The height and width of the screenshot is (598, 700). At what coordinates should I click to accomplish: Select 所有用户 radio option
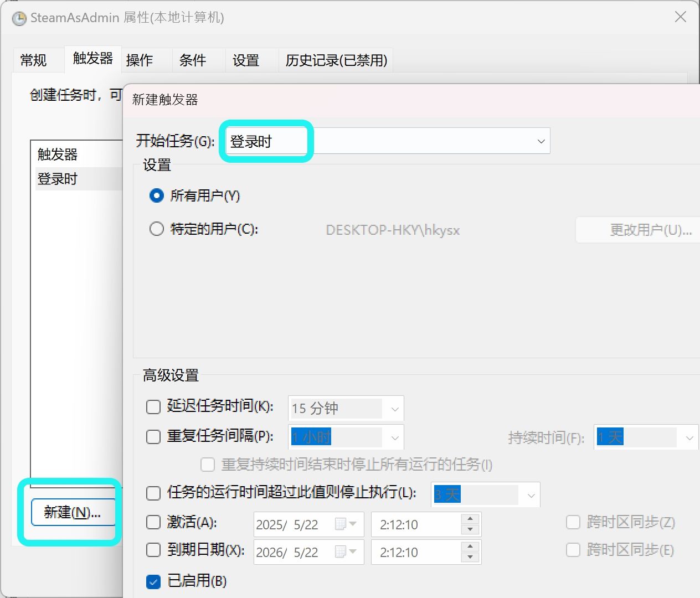pos(157,195)
